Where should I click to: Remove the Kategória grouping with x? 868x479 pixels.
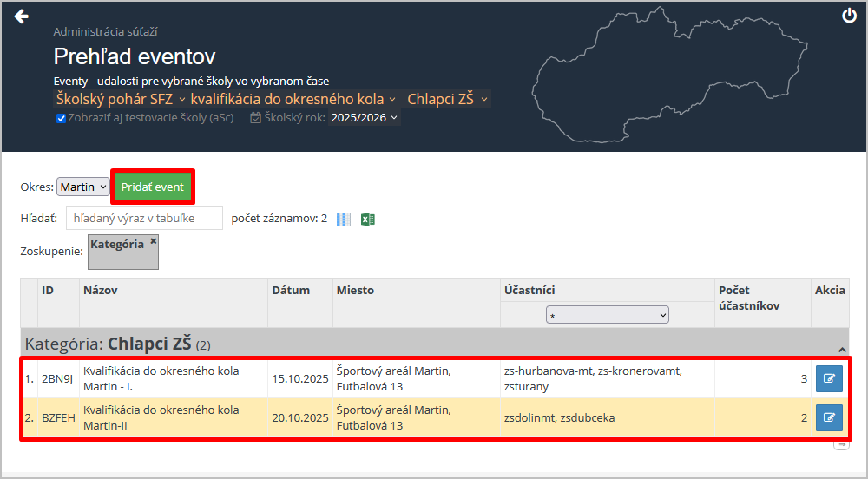point(154,241)
